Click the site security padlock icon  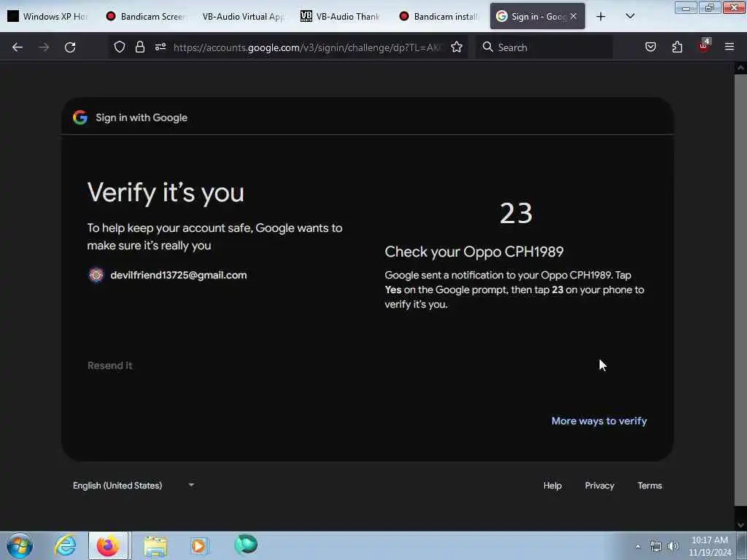coord(139,47)
